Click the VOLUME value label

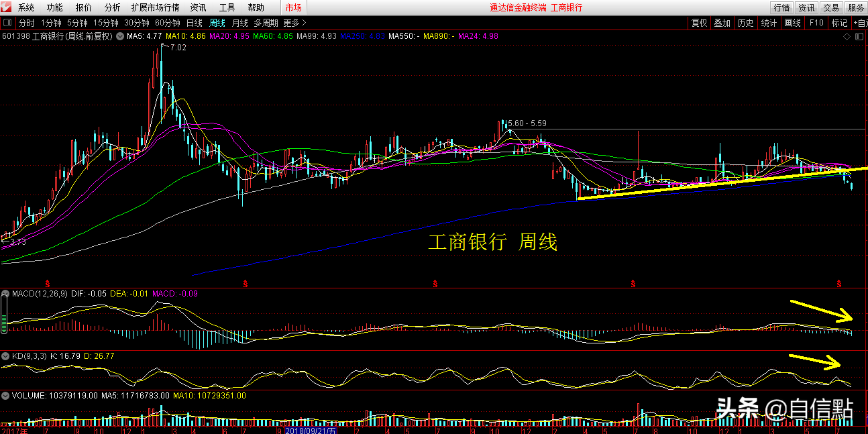point(55,396)
